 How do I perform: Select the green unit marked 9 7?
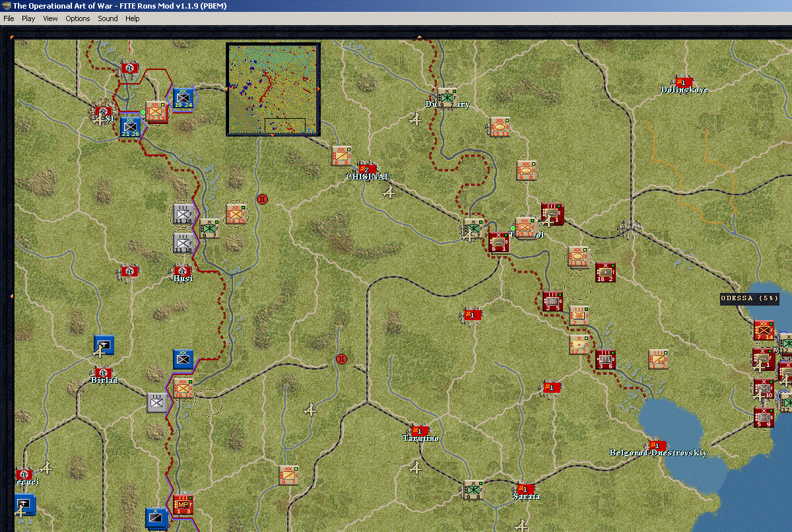209,228
